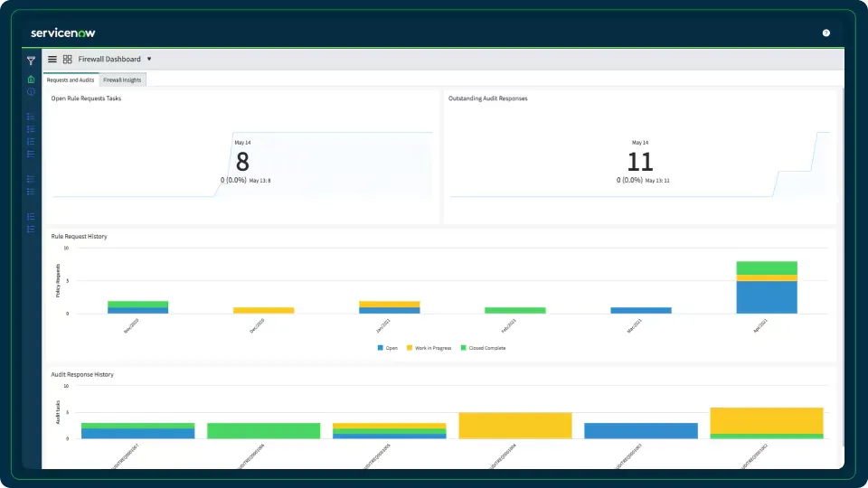Toggle the Closed Complete legend series
Image resolution: width=868 pixels, height=488 pixels.
click(483, 348)
